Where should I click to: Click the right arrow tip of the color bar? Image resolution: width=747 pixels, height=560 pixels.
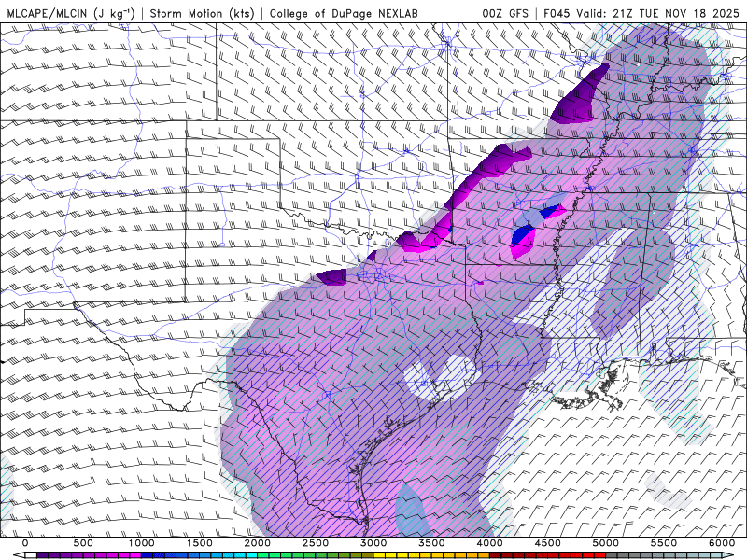coord(730,555)
